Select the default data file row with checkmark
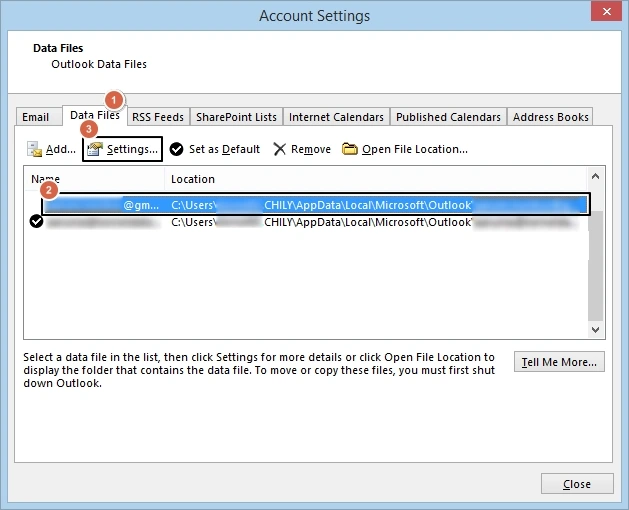This screenshot has width=629, height=510. (x=306, y=222)
